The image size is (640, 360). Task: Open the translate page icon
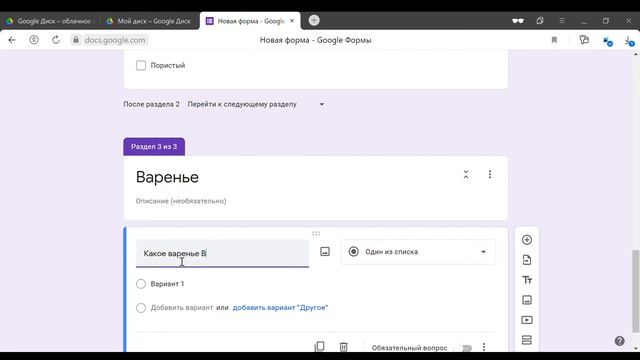click(x=584, y=40)
